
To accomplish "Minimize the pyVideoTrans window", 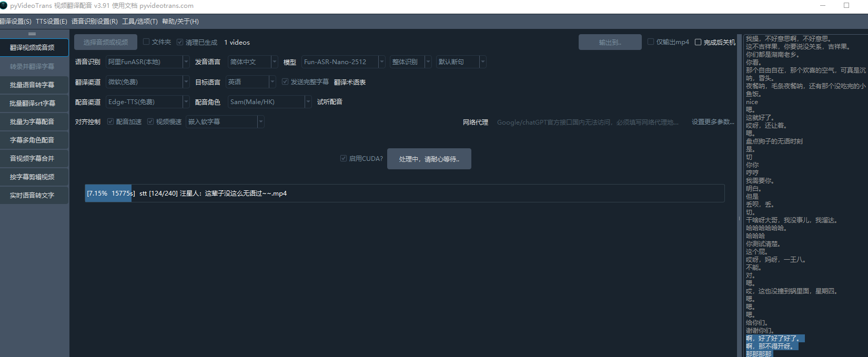I will 823,5.
